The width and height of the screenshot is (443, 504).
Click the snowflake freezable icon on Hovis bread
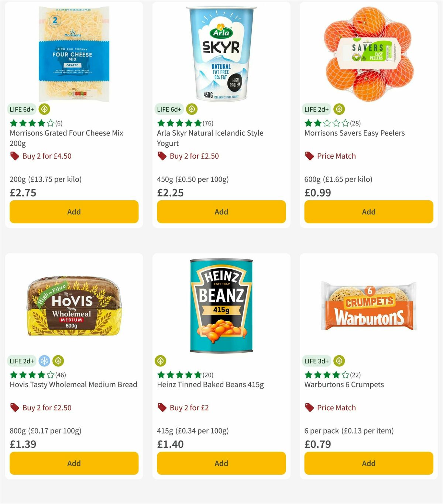click(44, 361)
